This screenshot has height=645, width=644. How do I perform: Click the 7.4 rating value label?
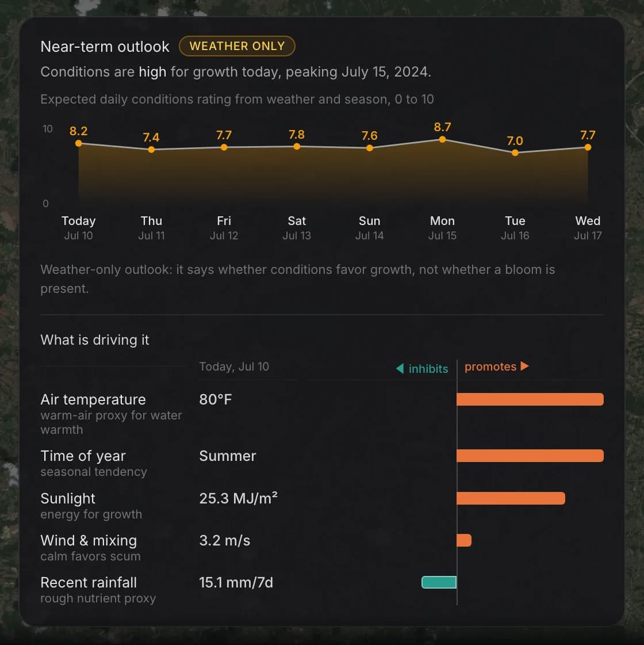pyautogui.click(x=151, y=137)
